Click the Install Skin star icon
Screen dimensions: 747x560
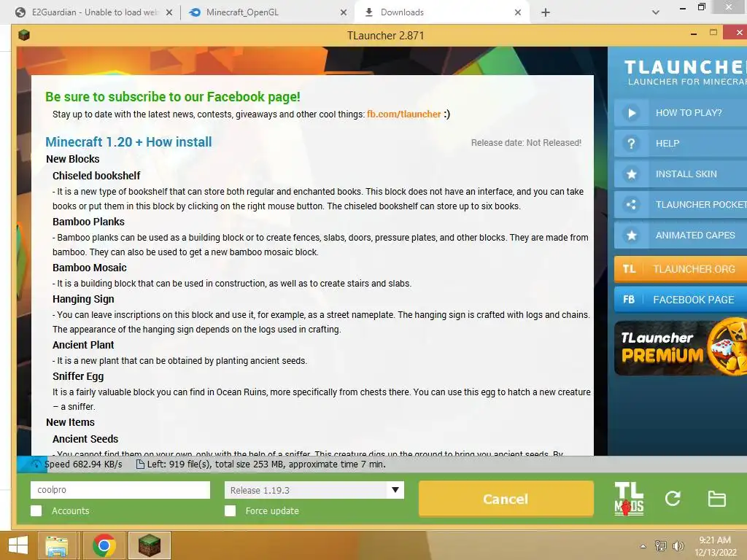(632, 174)
